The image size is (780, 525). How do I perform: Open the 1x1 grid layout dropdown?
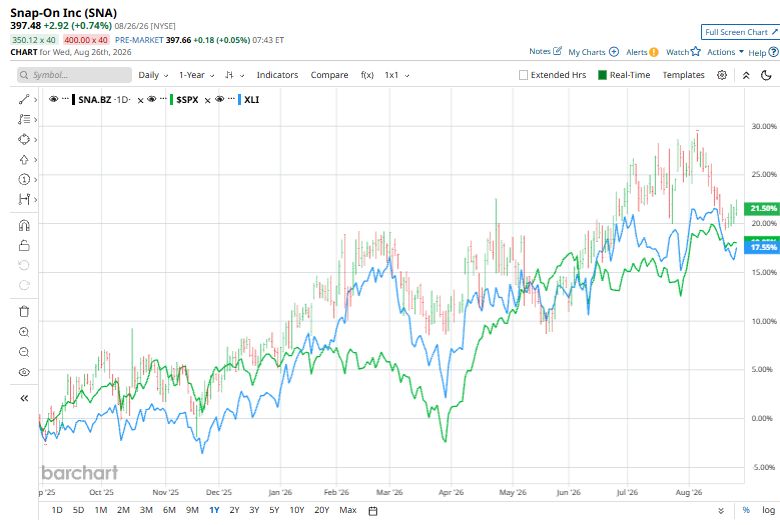pos(396,75)
